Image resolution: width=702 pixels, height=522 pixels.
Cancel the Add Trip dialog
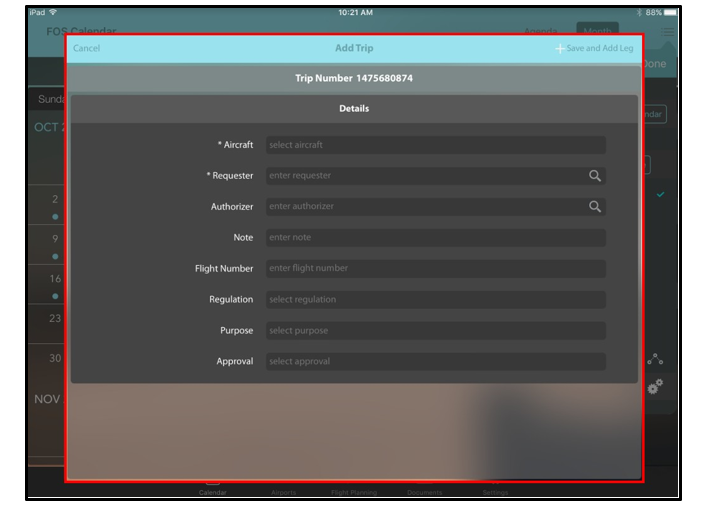(x=87, y=49)
